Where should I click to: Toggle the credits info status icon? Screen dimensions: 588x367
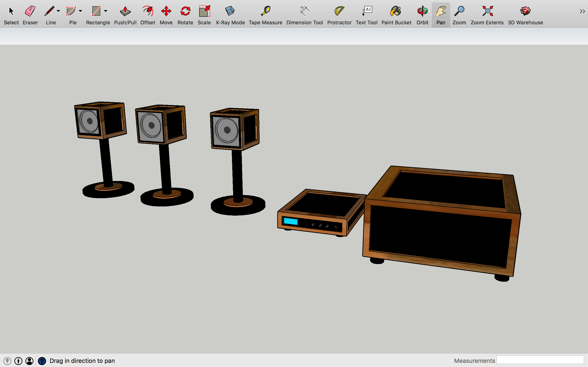(x=18, y=361)
